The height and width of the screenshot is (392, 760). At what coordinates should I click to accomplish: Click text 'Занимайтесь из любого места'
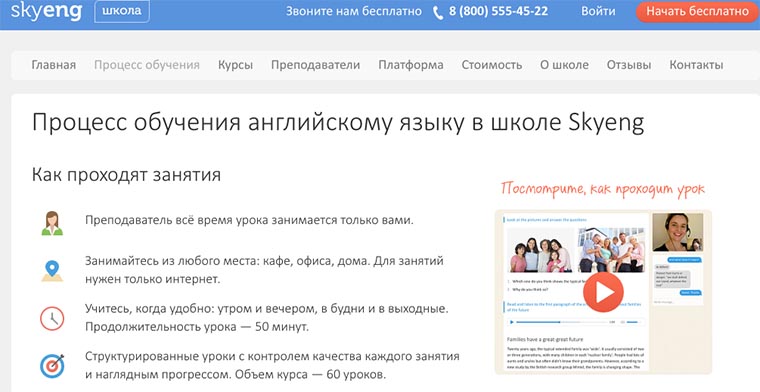point(172,261)
